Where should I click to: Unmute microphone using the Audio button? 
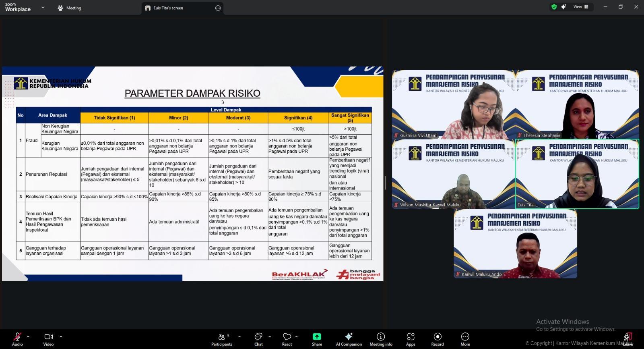pos(17,339)
